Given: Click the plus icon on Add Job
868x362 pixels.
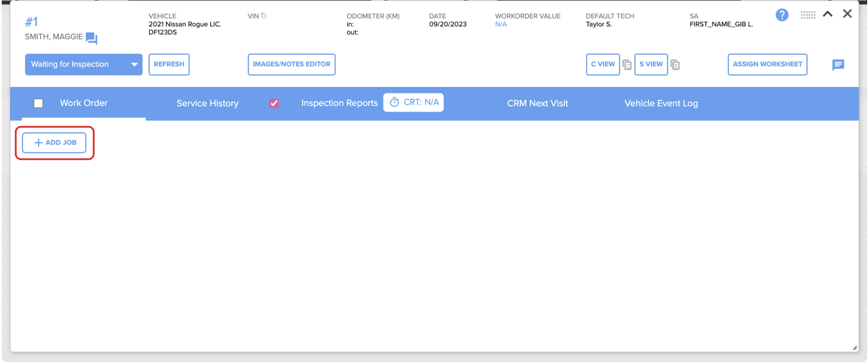Looking at the screenshot, I should point(38,142).
